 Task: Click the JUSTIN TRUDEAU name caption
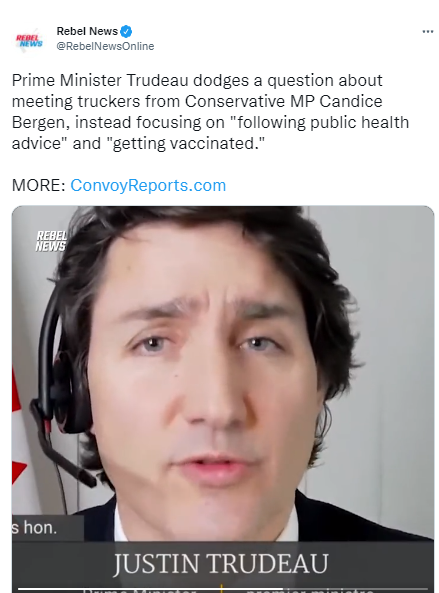click(x=221, y=564)
